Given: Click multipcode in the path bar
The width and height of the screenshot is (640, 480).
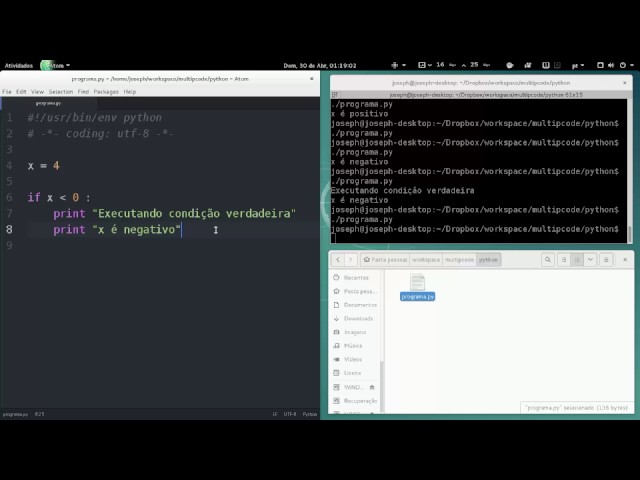Looking at the screenshot, I should 459,260.
